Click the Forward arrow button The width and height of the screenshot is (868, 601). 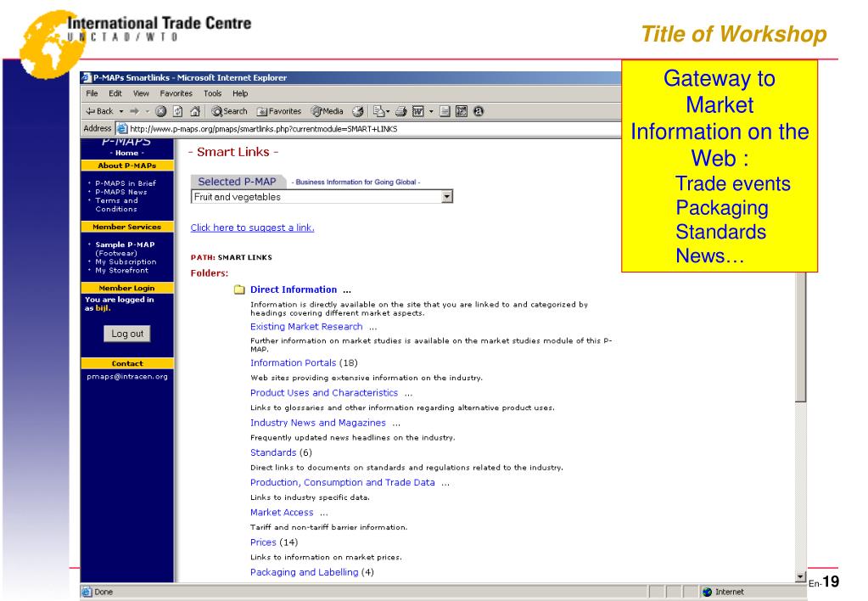point(135,111)
